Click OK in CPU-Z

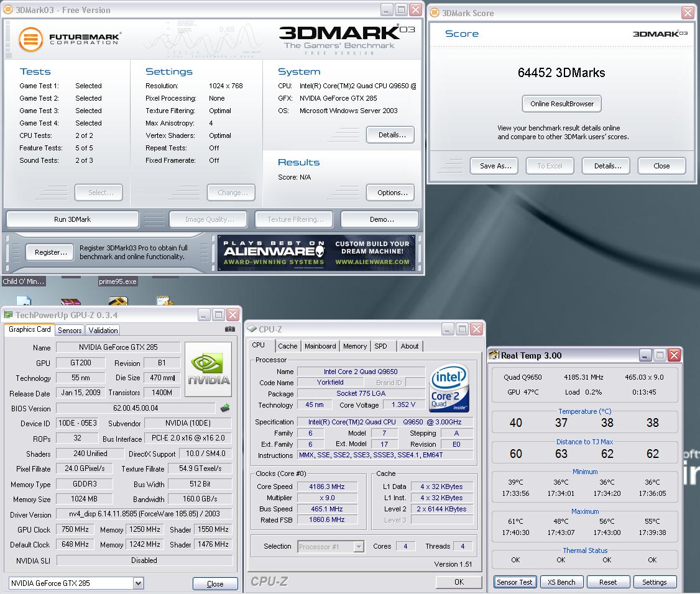coord(459,582)
